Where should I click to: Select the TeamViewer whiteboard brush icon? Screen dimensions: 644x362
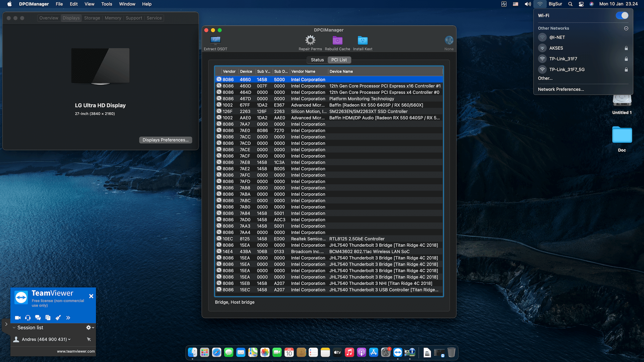58,317
